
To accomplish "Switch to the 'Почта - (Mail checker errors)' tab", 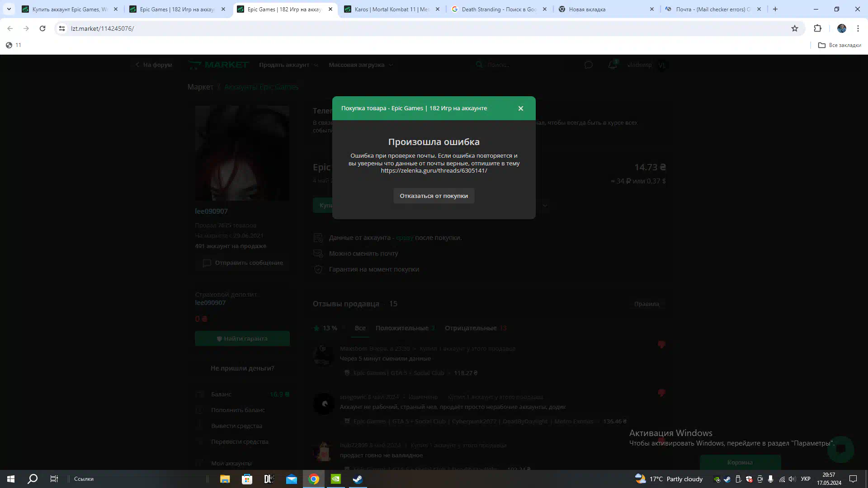I will pos(713,9).
